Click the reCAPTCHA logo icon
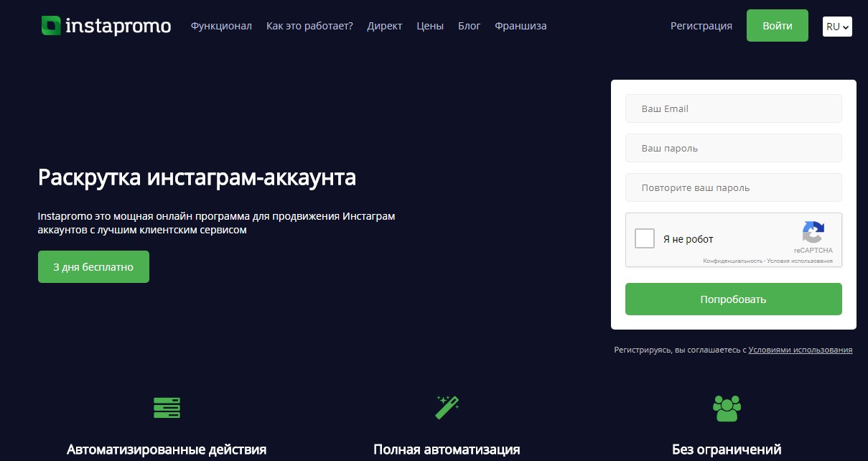Screen dimensions: 868x461 pyautogui.click(x=813, y=233)
